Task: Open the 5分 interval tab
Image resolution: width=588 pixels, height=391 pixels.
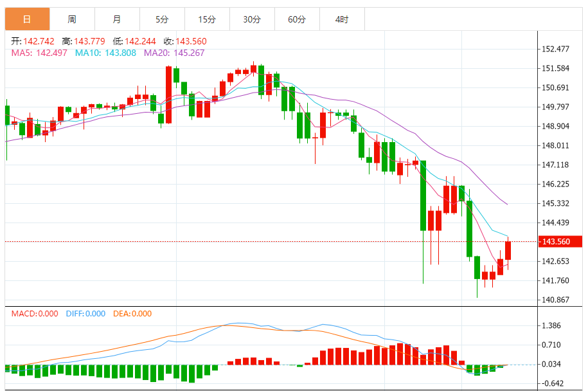Action: (x=162, y=19)
